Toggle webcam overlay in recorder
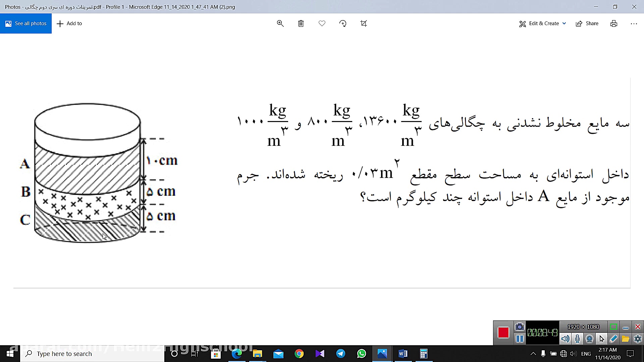This screenshot has width=644, height=362. (589, 339)
